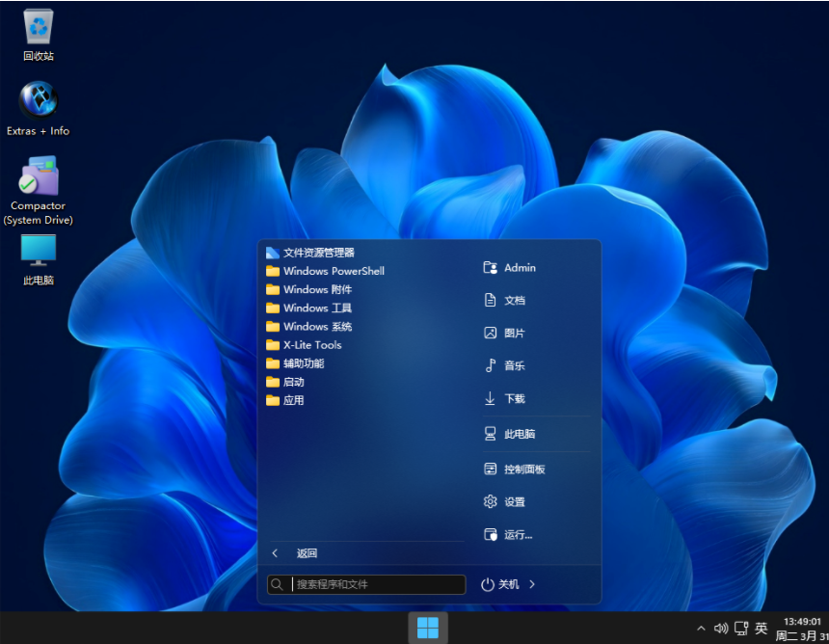829x644 pixels.
Task: Click the Windows 系统 folder icon
Action: [272, 327]
